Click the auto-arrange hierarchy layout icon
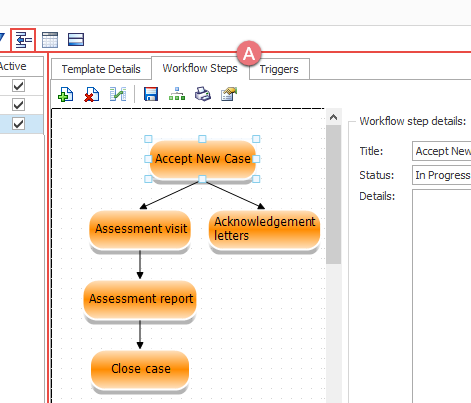Screen dimensions: 471x403 click(177, 94)
